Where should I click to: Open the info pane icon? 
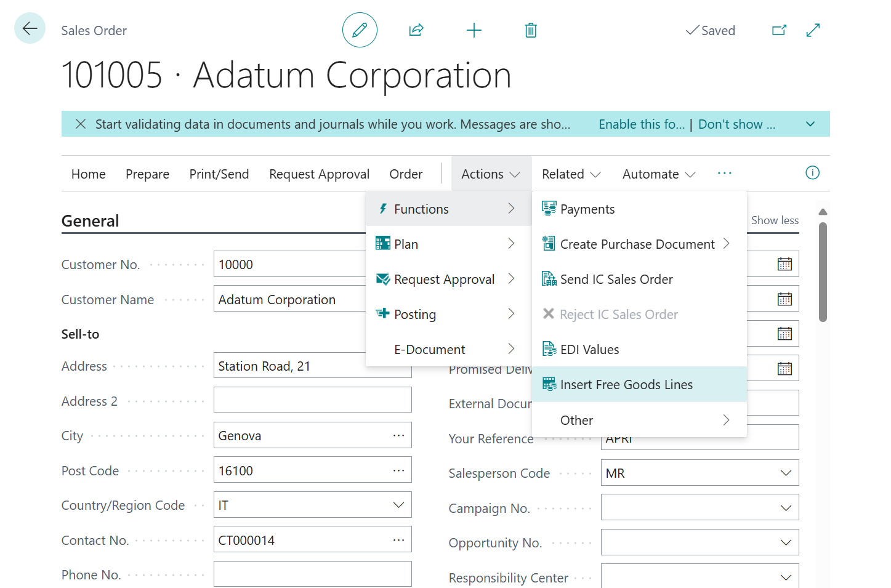point(813,173)
